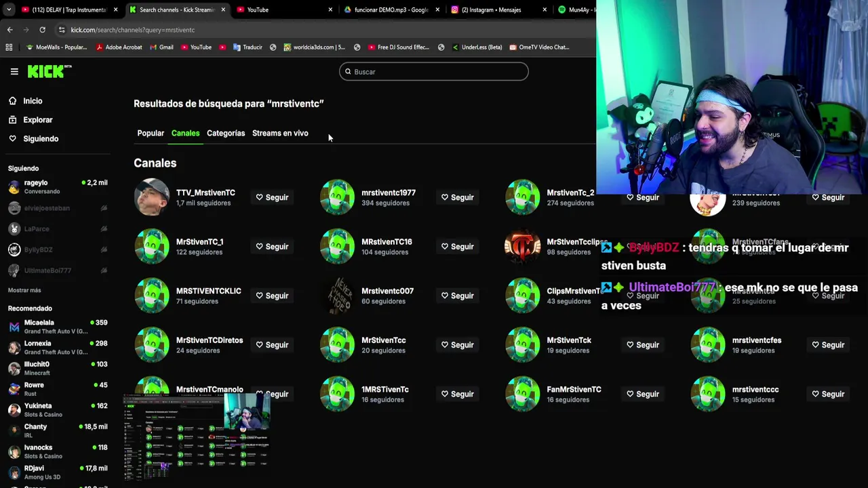Open elviejoesteban in following list
868x488 pixels.
(x=58, y=208)
